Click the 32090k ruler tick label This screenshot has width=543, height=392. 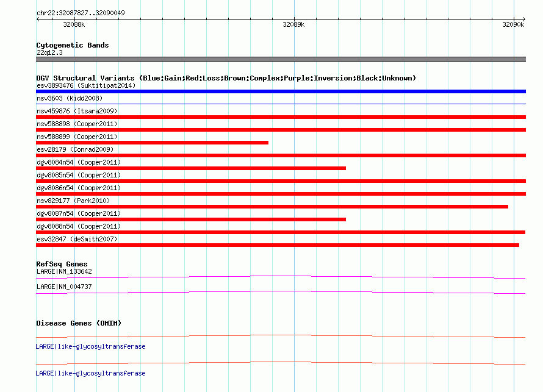[x=513, y=24]
